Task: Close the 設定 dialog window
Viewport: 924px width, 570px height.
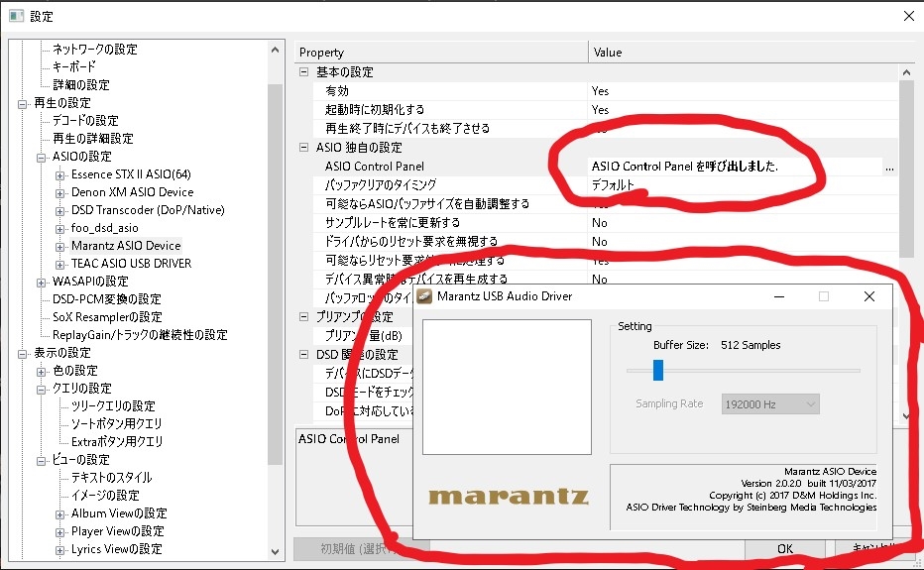Action: coord(909,16)
